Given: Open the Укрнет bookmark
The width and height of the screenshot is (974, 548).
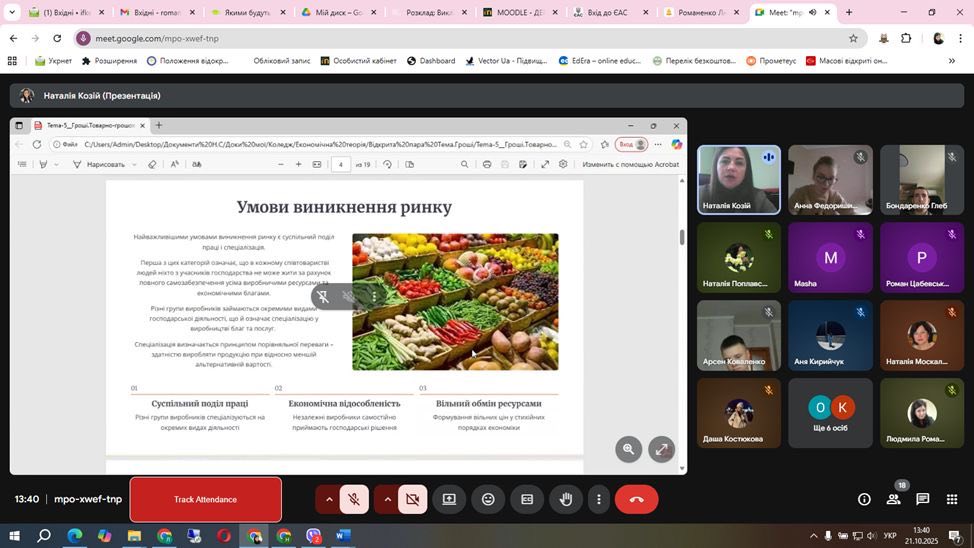Looking at the screenshot, I should [53, 61].
